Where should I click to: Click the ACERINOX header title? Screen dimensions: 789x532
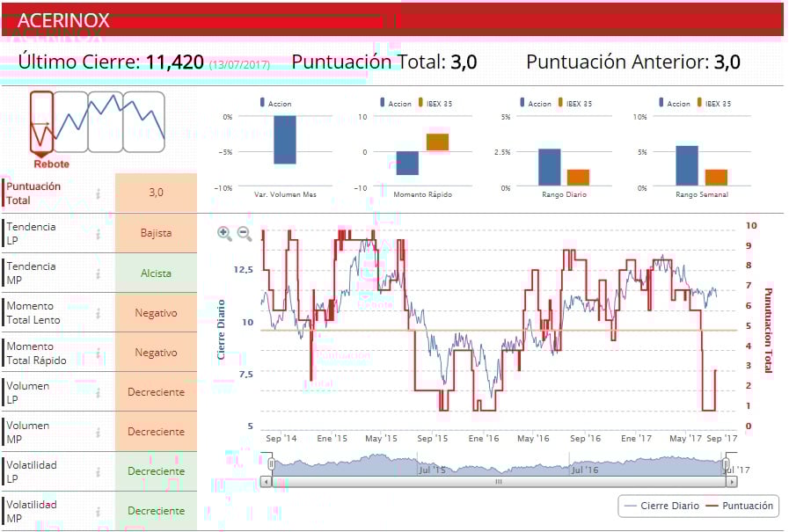[x=63, y=20]
